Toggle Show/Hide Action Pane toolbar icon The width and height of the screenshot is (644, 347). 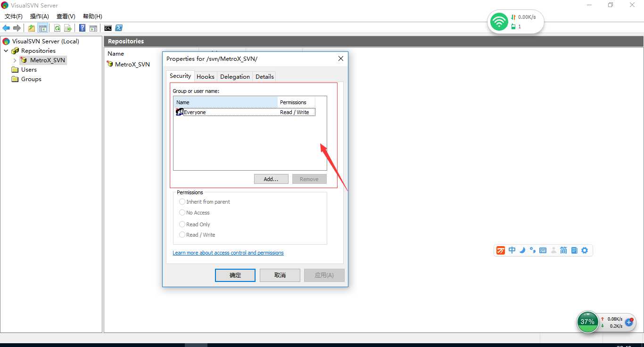pyautogui.click(x=93, y=28)
